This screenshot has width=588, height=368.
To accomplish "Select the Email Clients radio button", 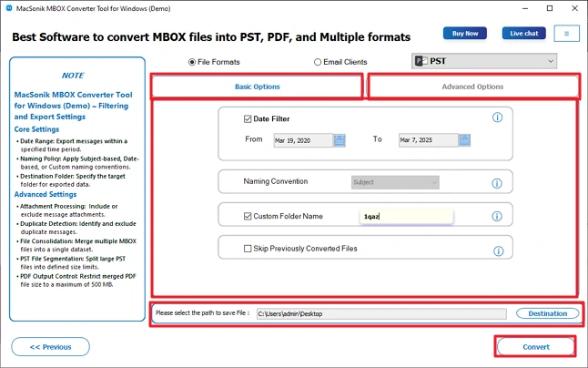I will [x=318, y=62].
